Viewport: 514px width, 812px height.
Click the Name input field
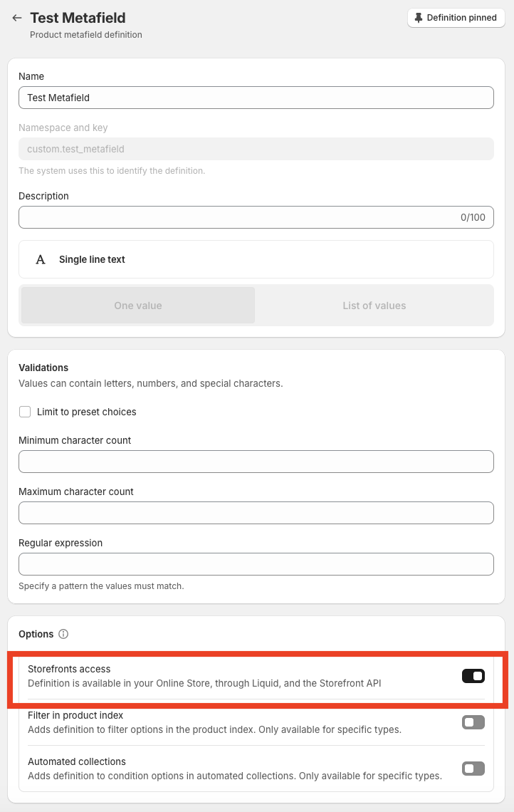pos(256,98)
